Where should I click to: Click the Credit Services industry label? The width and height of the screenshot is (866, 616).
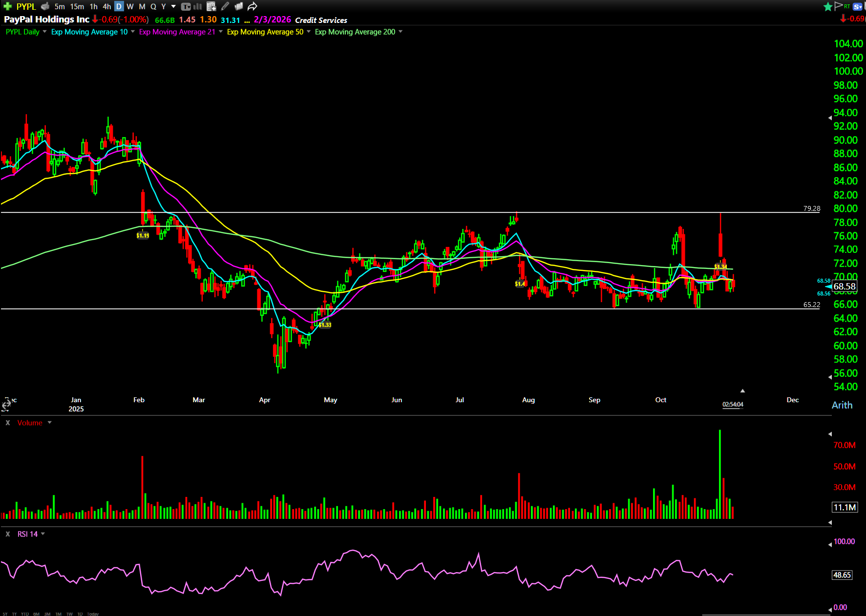tap(321, 20)
